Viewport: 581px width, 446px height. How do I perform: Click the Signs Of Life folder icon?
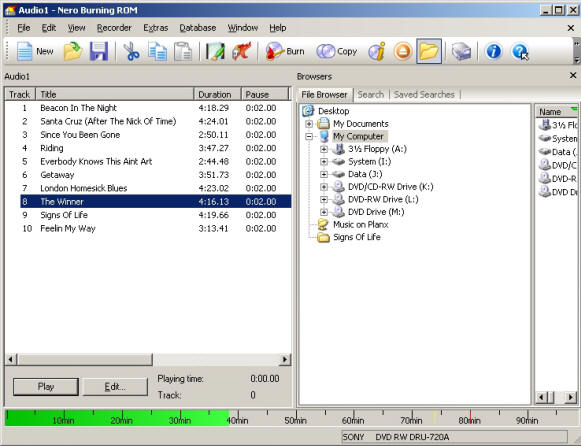323,237
